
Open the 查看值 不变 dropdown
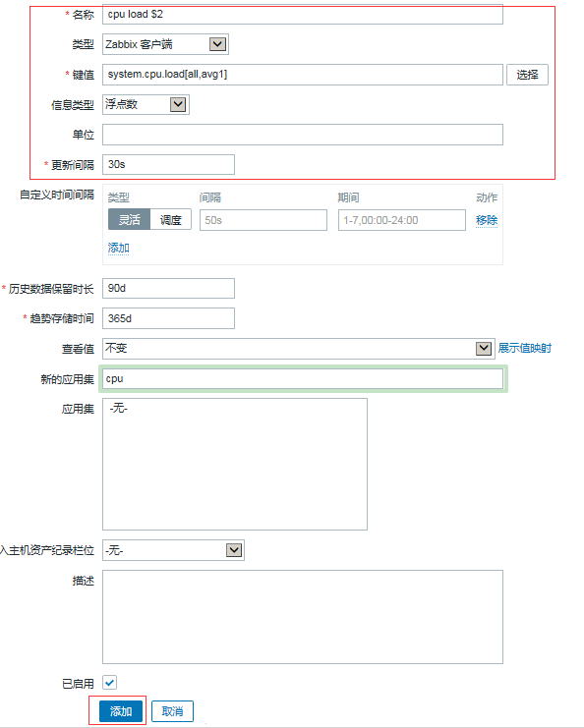(x=484, y=348)
